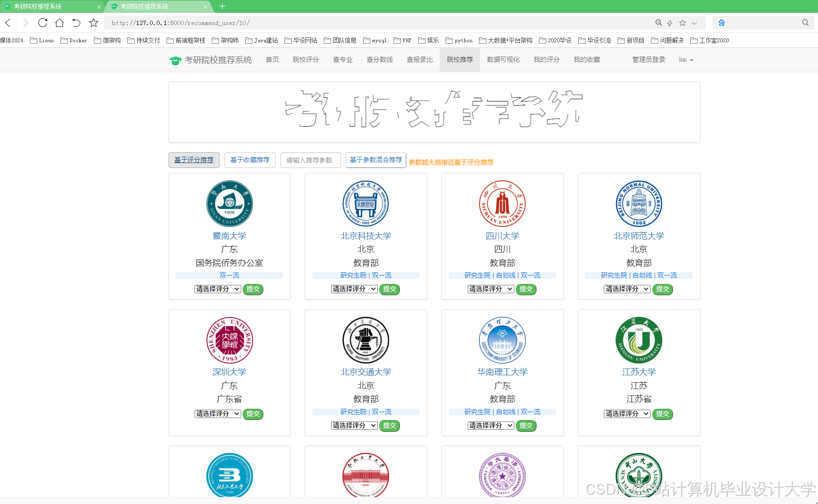Open the Beijing Normal University logo image
The height and width of the screenshot is (504, 818).
point(639,203)
